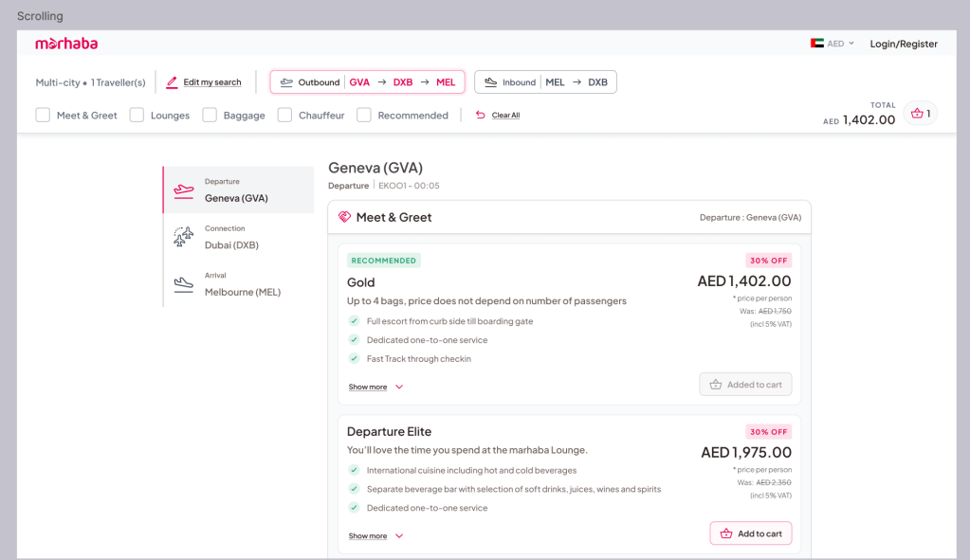
Task: Open the shopping basket cart icon
Action: tap(919, 114)
